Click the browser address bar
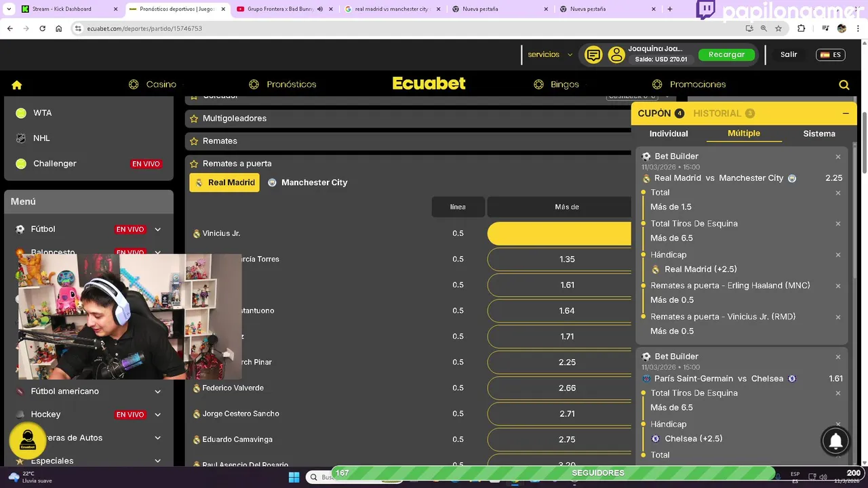This screenshot has width=868, height=488. coord(407,28)
